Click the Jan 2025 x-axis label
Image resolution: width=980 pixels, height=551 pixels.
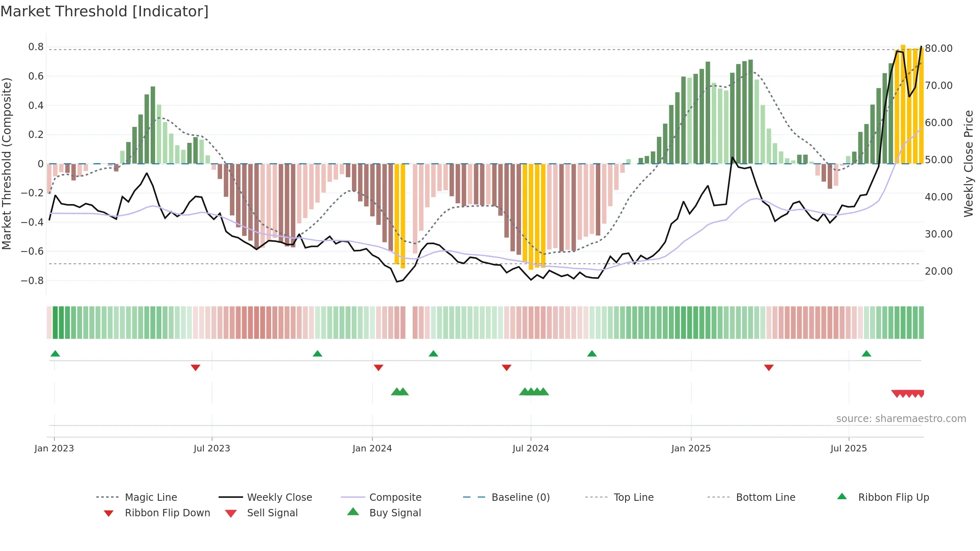(691, 449)
